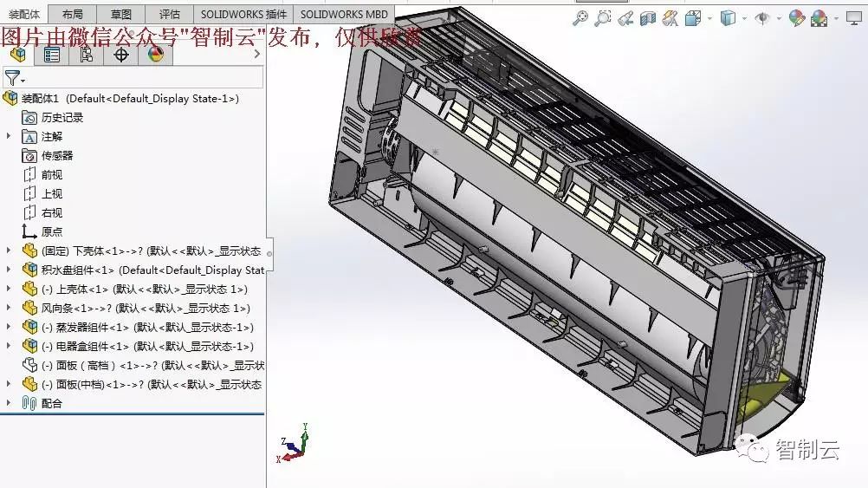This screenshot has height=488, width=868.
Task: Click the Zoom to Fit magnifier icon
Action: tap(580, 19)
